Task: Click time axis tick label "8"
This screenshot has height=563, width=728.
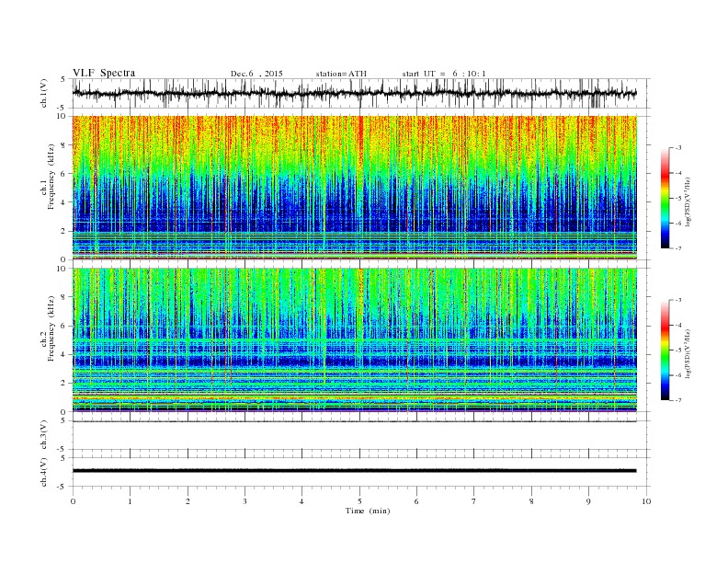Action: pyautogui.click(x=531, y=501)
